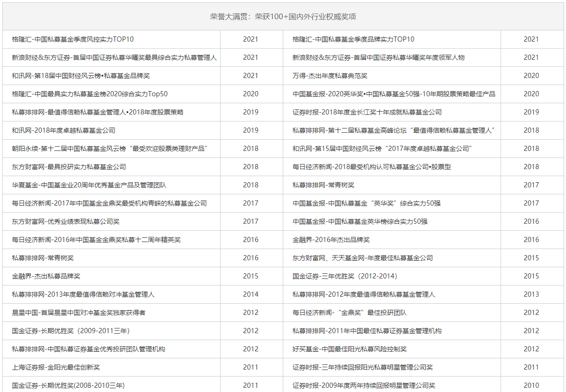Click the "中国基金报-2020英华奖" award cell
This screenshot has width=566, height=392.
click(392, 94)
